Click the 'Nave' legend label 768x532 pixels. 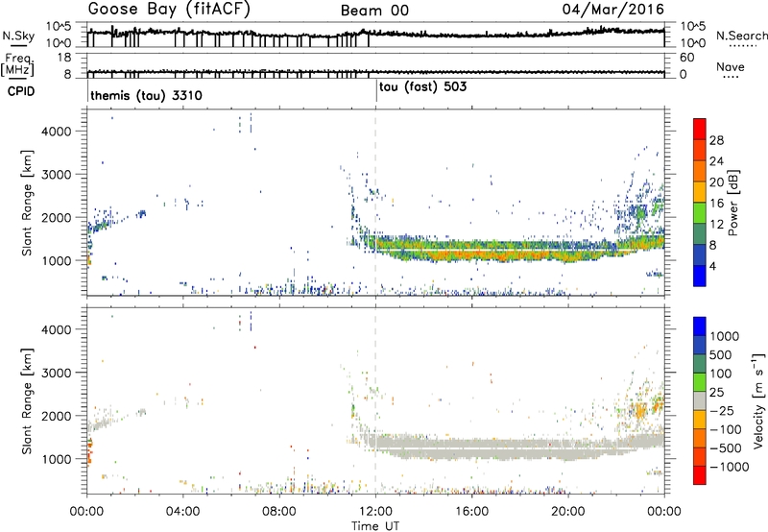pos(731,67)
